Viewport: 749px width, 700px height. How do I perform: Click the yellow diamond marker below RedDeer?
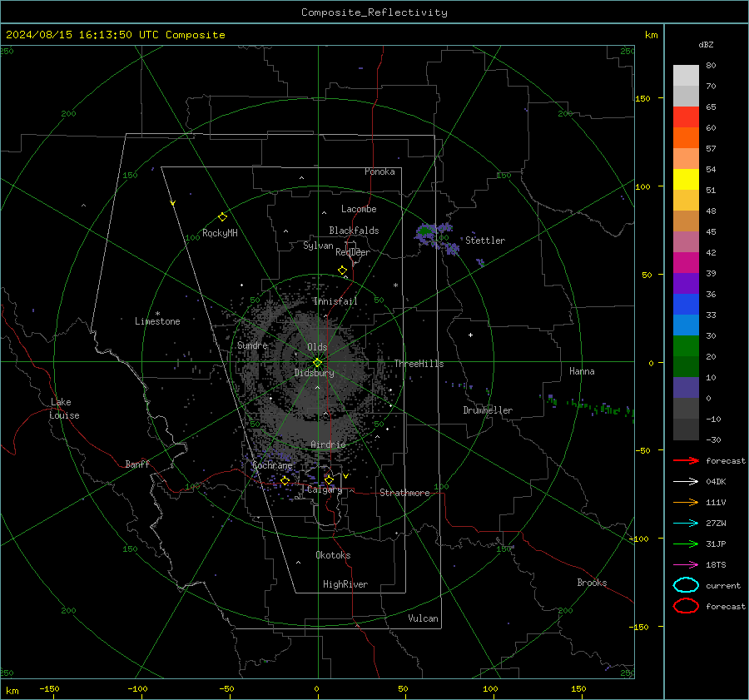pyautogui.click(x=342, y=271)
